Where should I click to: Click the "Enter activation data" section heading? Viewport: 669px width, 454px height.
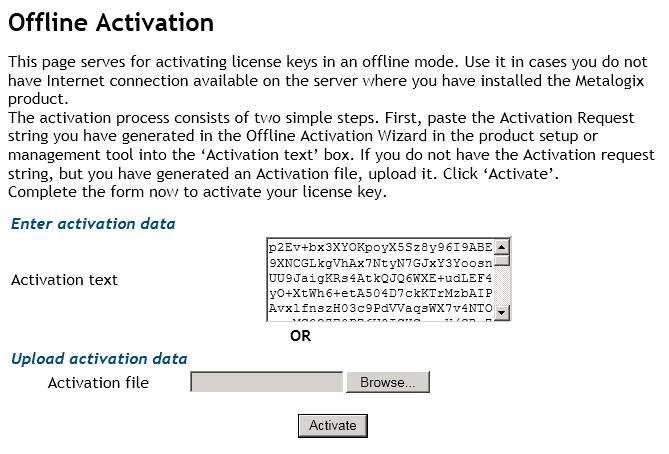[93, 223]
